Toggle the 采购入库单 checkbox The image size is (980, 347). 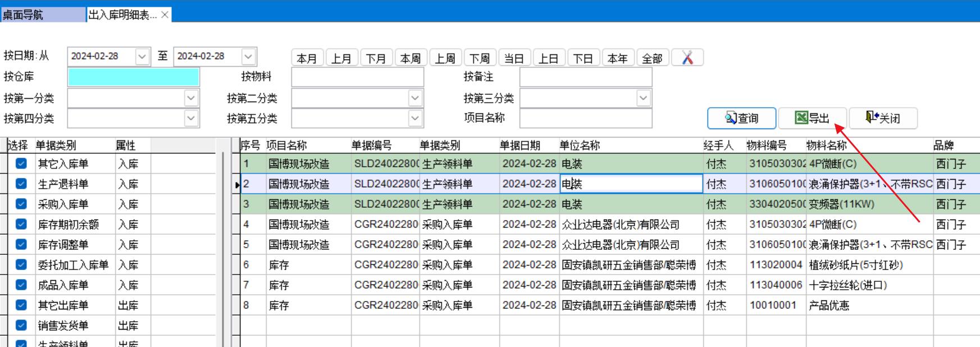(21, 204)
